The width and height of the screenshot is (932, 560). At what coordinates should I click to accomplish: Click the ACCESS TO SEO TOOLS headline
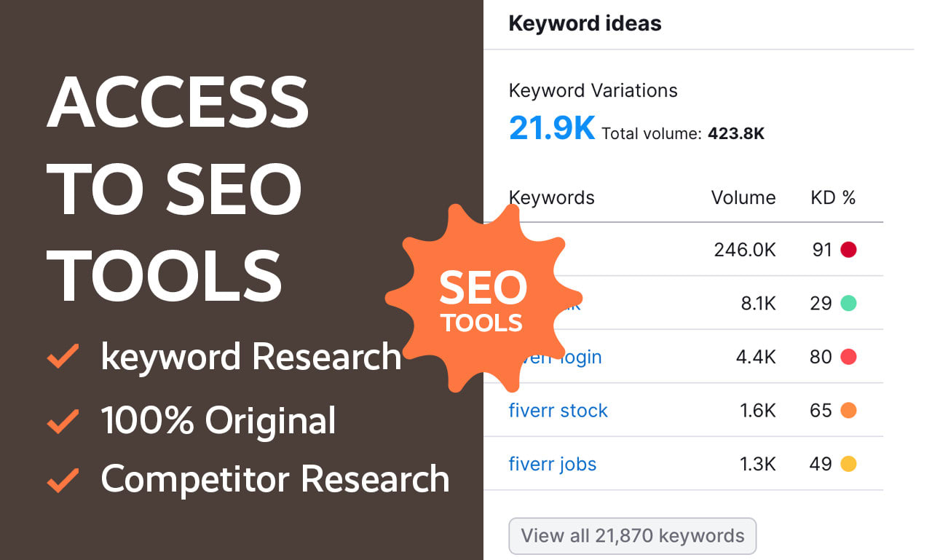178,189
